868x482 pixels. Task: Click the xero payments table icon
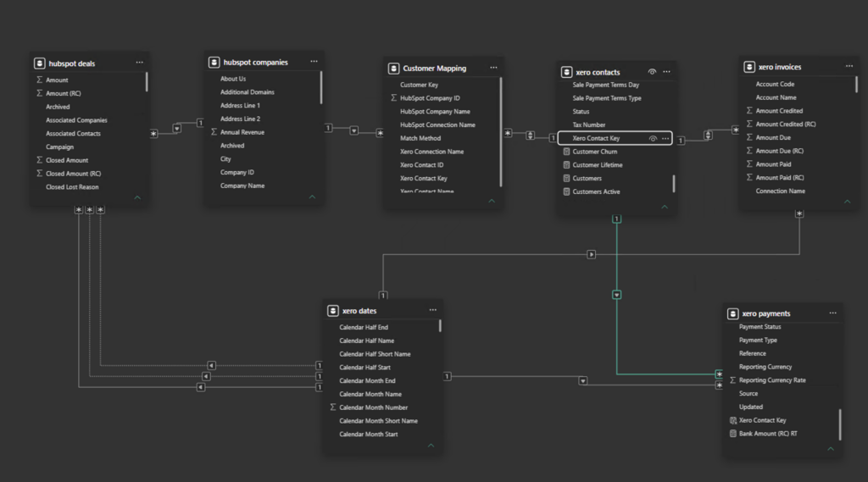732,313
